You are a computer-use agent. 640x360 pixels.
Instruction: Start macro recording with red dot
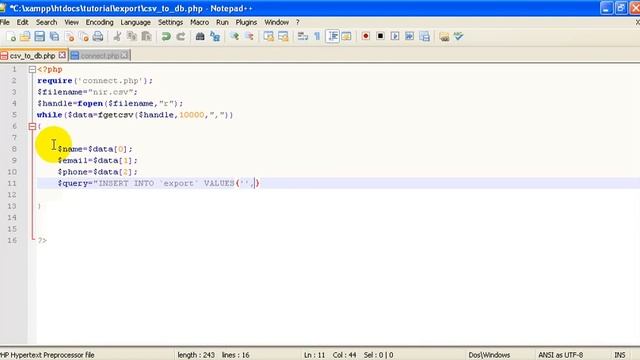[x=366, y=36]
